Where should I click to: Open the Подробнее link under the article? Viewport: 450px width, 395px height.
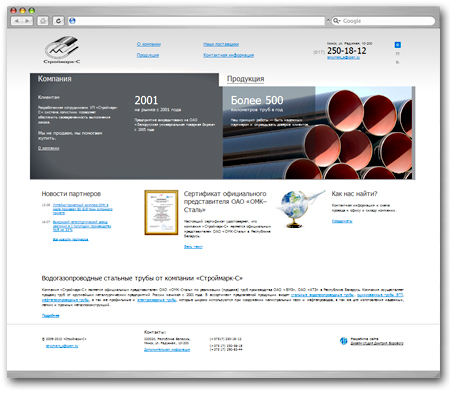[51, 316]
